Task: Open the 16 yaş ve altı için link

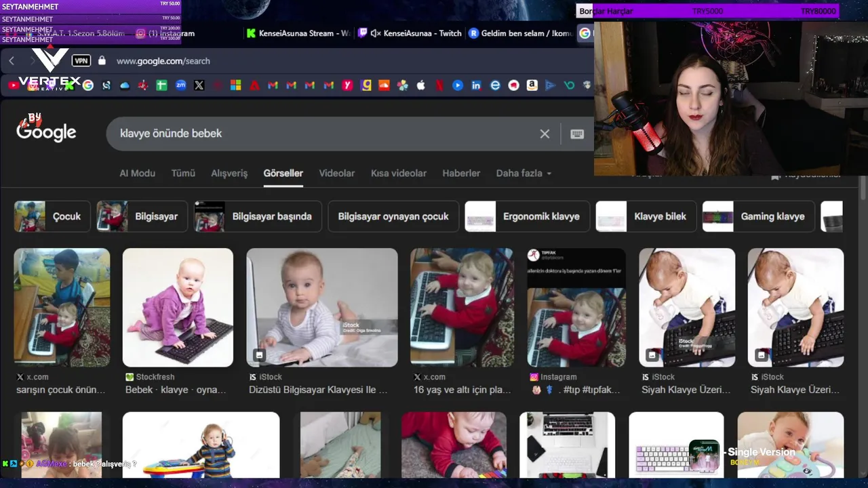Action: click(462, 390)
